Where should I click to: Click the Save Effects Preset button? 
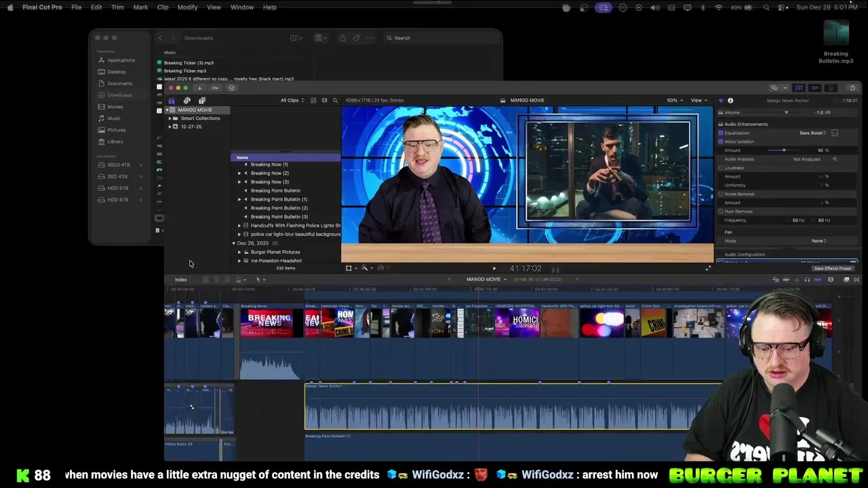[833, 268]
